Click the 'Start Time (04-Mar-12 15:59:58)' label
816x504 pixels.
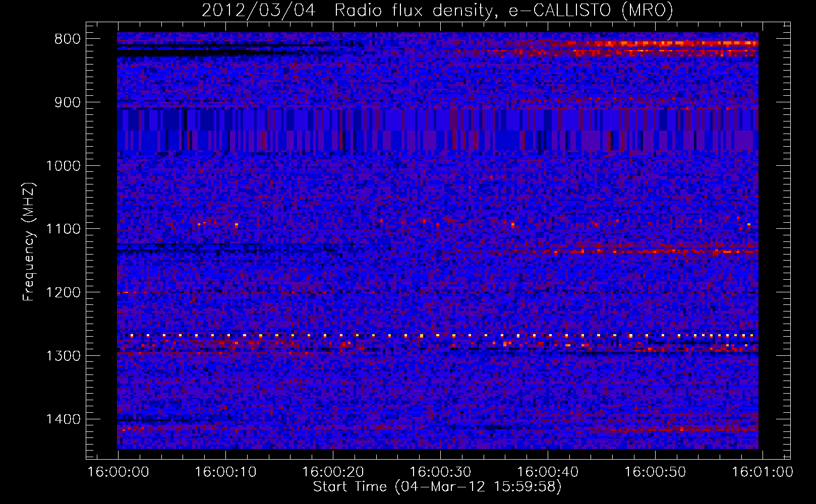[437, 487]
